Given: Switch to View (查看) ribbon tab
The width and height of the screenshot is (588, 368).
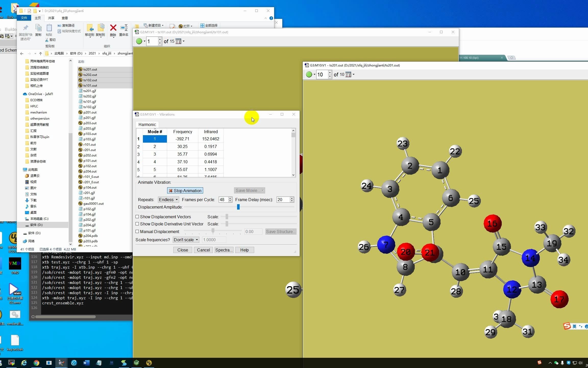Looking at the screenshot, I should (65, 18).
